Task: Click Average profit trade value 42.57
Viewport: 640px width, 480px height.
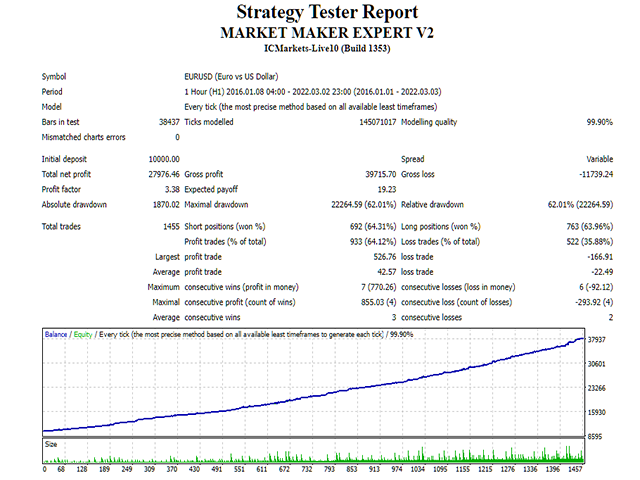Action: (387, 272)
